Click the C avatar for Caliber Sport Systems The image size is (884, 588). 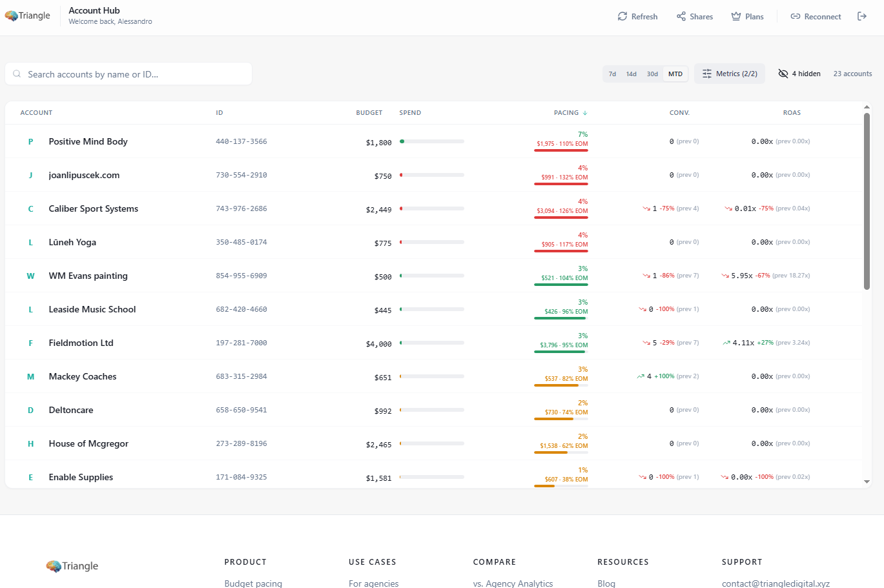click(30, 208)
